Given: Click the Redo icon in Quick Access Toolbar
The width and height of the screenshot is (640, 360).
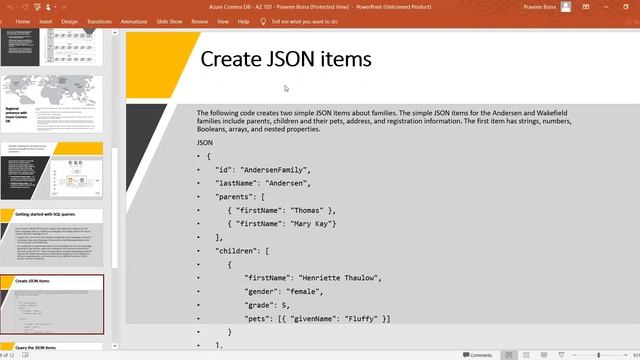Looking at the screenshot, I should (x=25, y=7).
